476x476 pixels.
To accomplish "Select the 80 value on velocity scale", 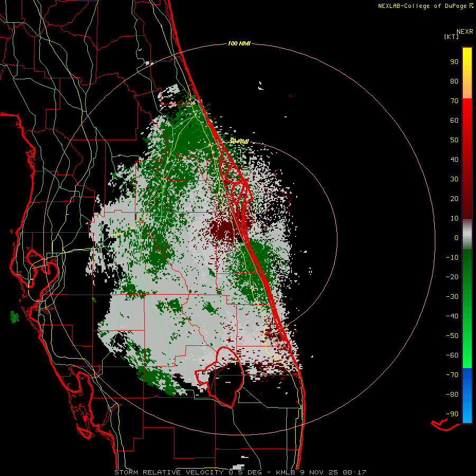I will (454, 81).
